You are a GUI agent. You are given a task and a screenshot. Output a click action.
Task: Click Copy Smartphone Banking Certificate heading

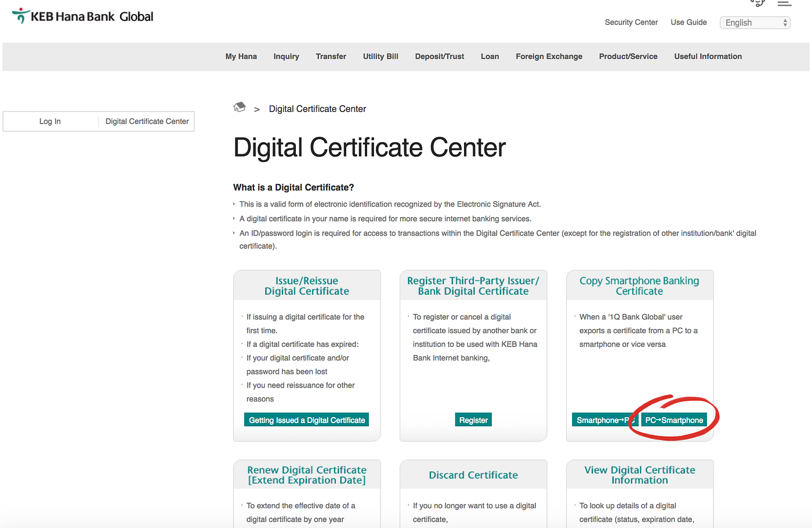(639, 286)
